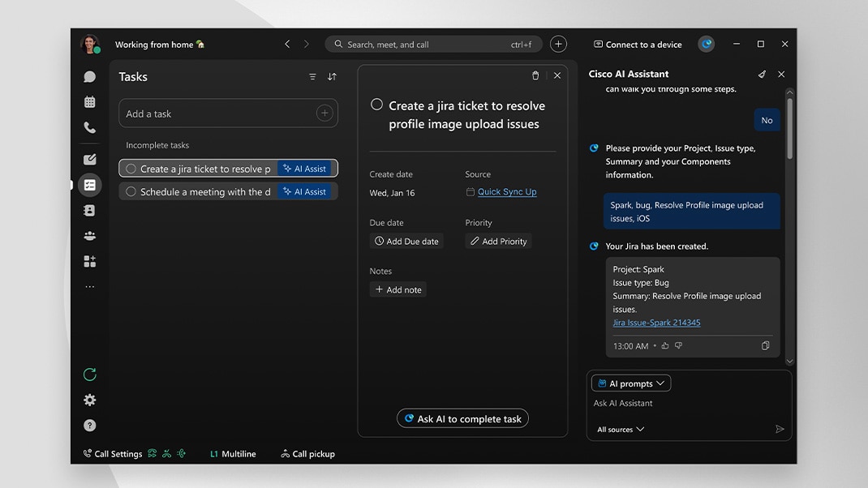
Task: Copy the Jira response with copy icon
Action: 765,346
